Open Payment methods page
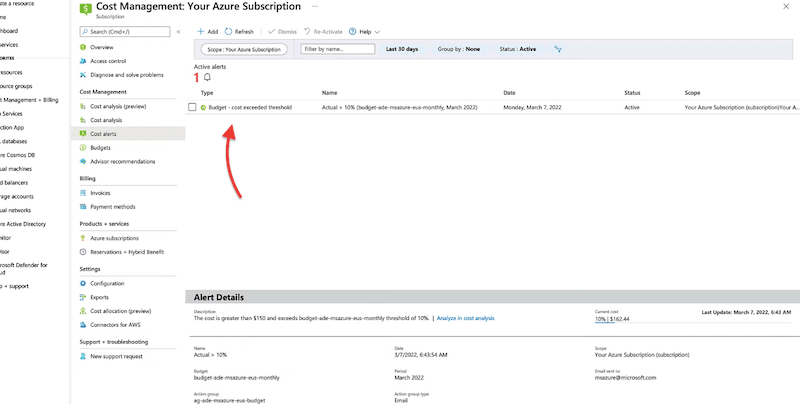 pyautogui.click(x=113, y=207)
